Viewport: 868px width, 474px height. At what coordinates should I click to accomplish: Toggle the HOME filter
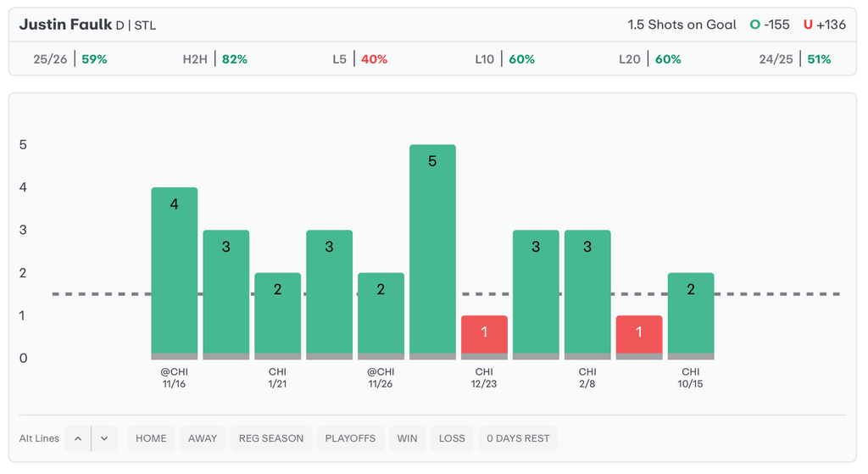(x=151, y=438)
